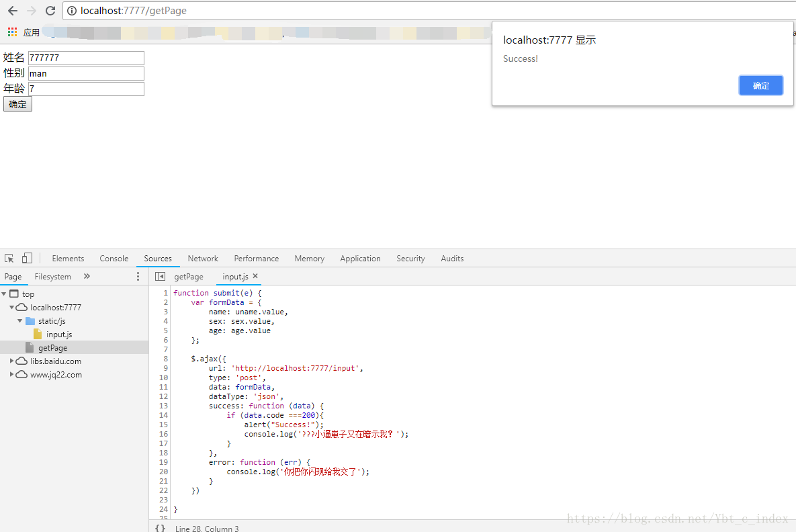Image resolution: width=796 pixels, height=532 pixels.
Task: Open the Network panel
Action: pos(203,259)
